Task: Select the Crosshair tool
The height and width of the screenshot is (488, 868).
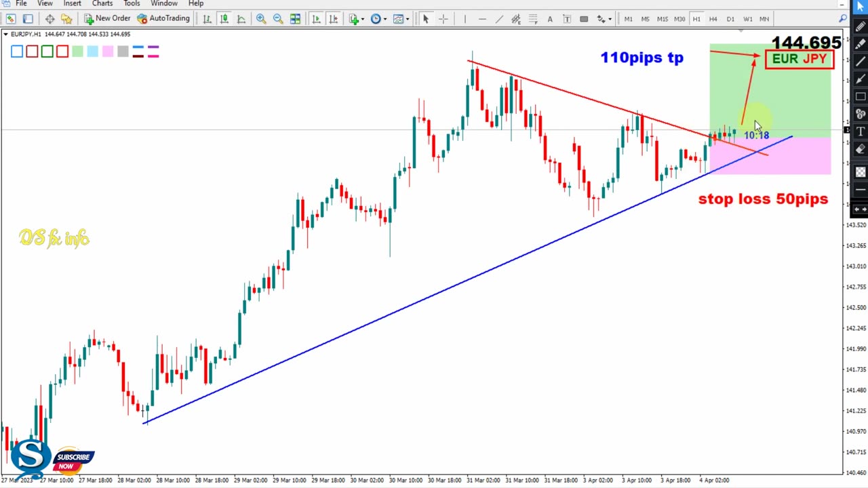Action: tap(443, 19)
